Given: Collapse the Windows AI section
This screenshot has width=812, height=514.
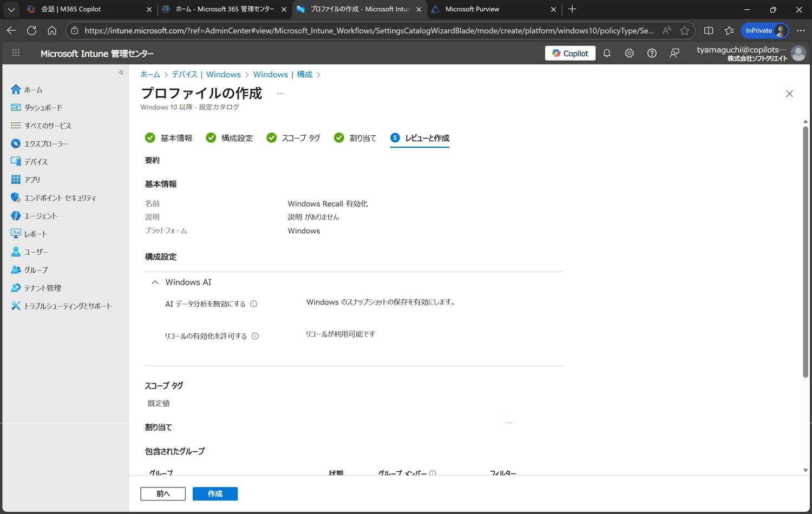Looking at the screenshot, I should pyautogui.click(x=155, y=282).
